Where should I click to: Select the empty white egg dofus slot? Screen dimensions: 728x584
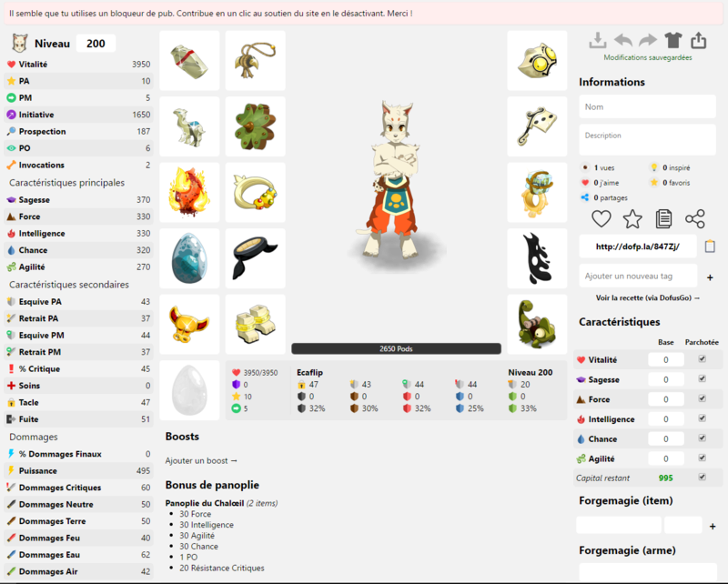click(x=189, y=390)
